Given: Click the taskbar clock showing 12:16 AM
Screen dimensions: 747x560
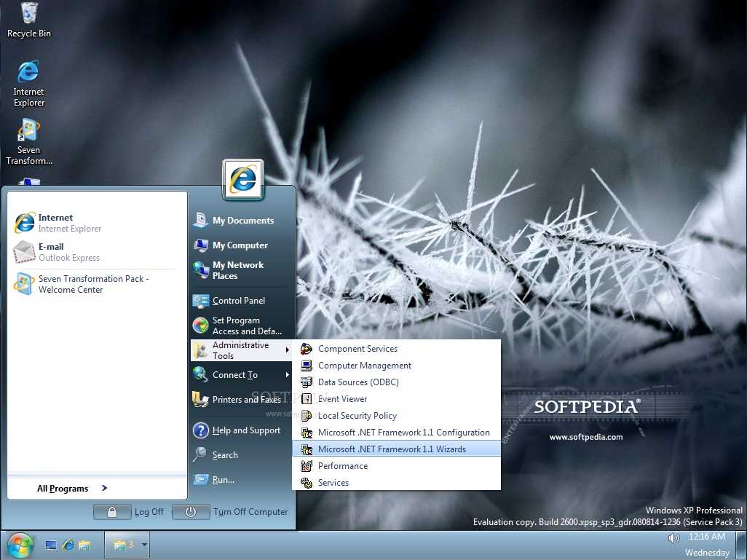Looking at the screenshot, I should [707, 537].
